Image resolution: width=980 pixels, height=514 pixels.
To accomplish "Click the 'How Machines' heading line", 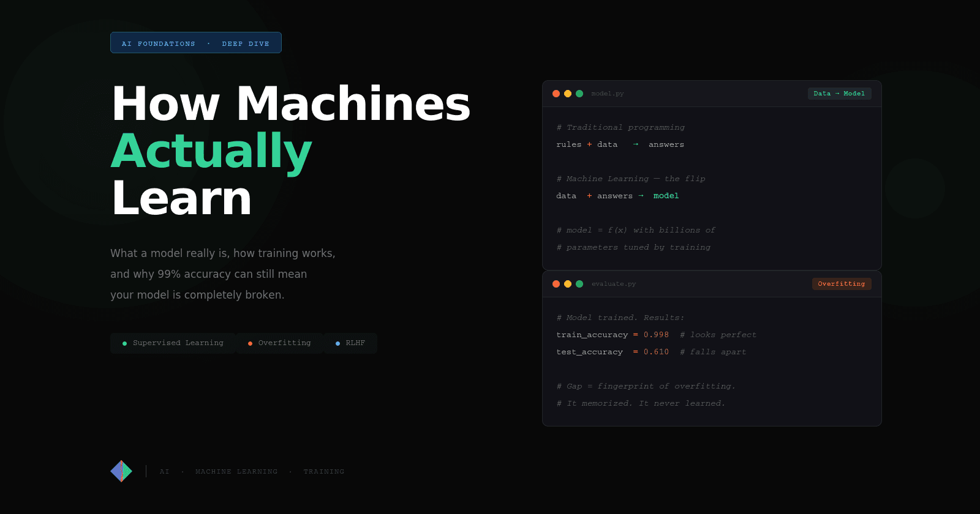I will pyautogui.click(x=291, y=104).
